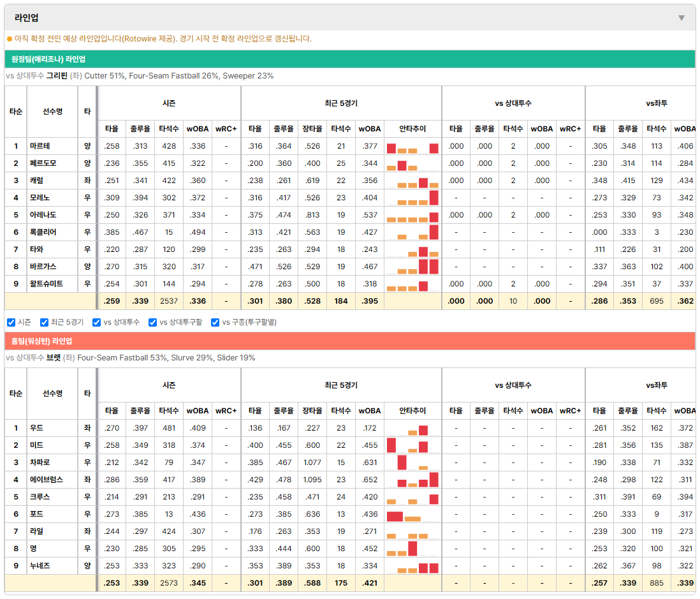
Task: Collapse the 라인업 panel arrow
Action: (x=682, y=18)
